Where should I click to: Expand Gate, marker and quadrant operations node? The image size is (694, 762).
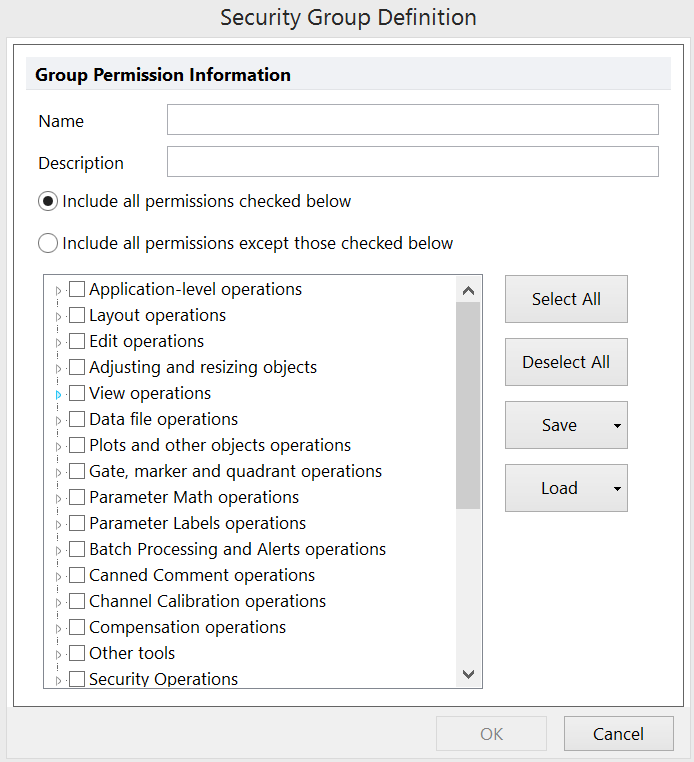(x=58, y=472)
